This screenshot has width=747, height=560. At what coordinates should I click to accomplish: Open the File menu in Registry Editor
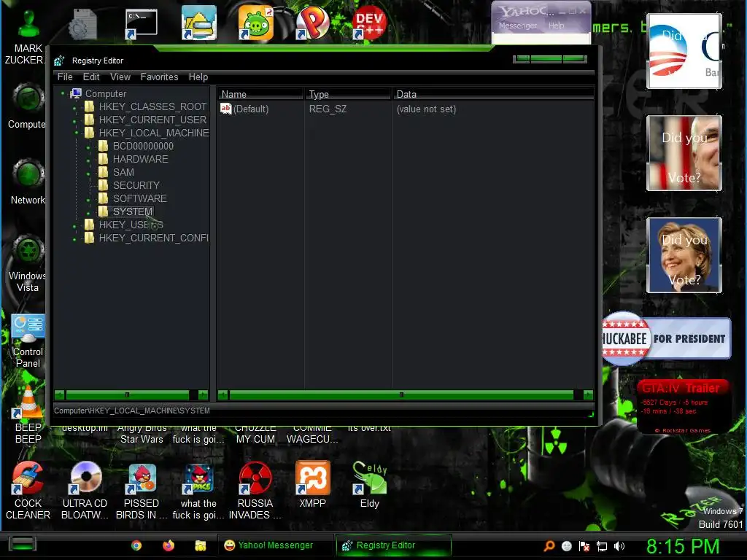pos(65,77)
